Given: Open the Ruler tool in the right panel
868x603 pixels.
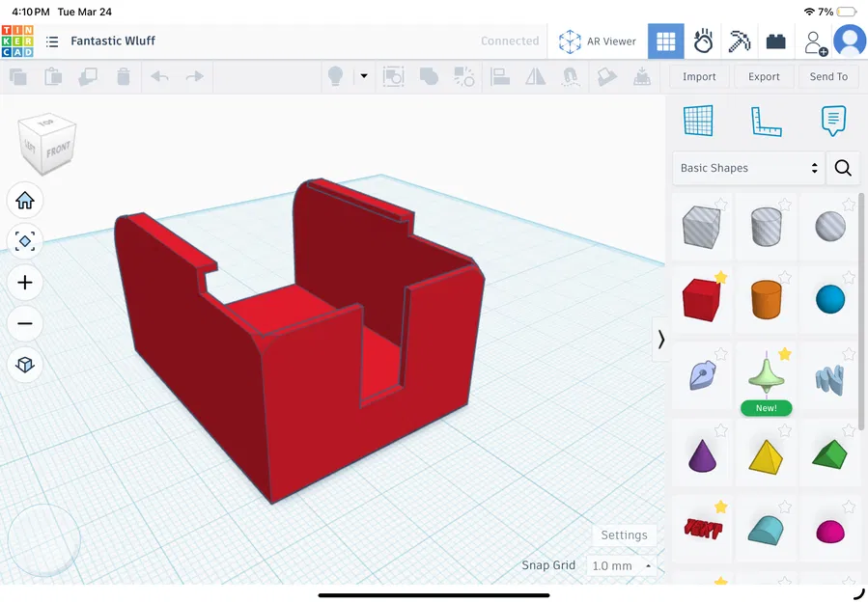Looking at the screenshot, I should pos(766,121).
